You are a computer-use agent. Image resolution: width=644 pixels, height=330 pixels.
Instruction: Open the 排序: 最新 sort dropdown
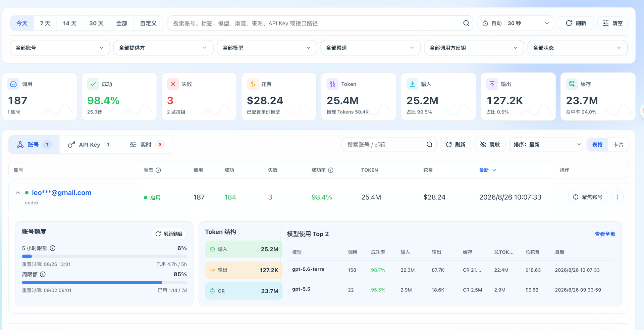(546, 144)
